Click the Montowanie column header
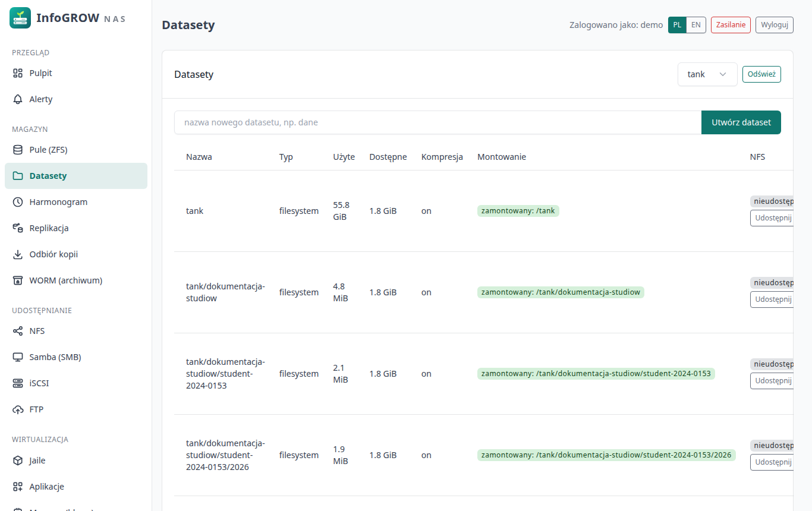Screen dimensions: 812x511 (x=502, y=157)
